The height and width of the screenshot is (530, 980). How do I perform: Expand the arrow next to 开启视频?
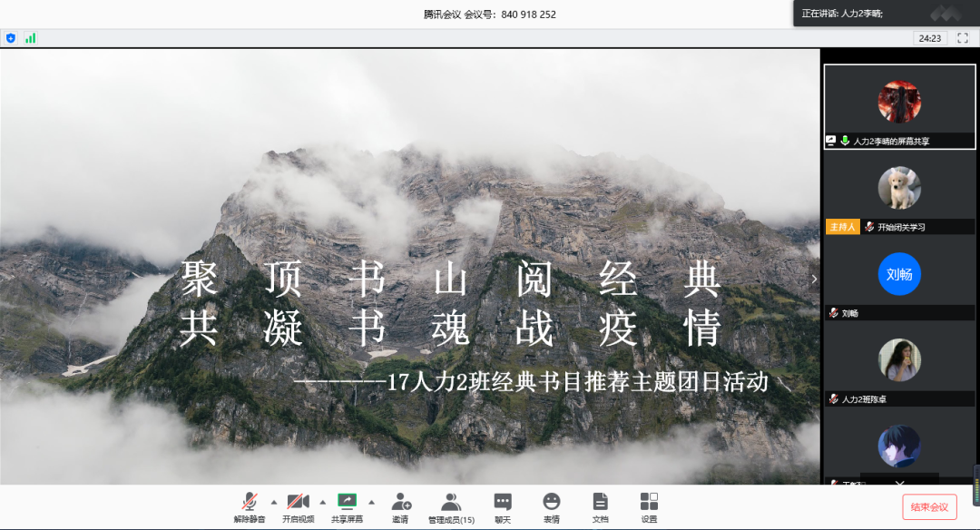pyautogui.click(x=322, y=501)
